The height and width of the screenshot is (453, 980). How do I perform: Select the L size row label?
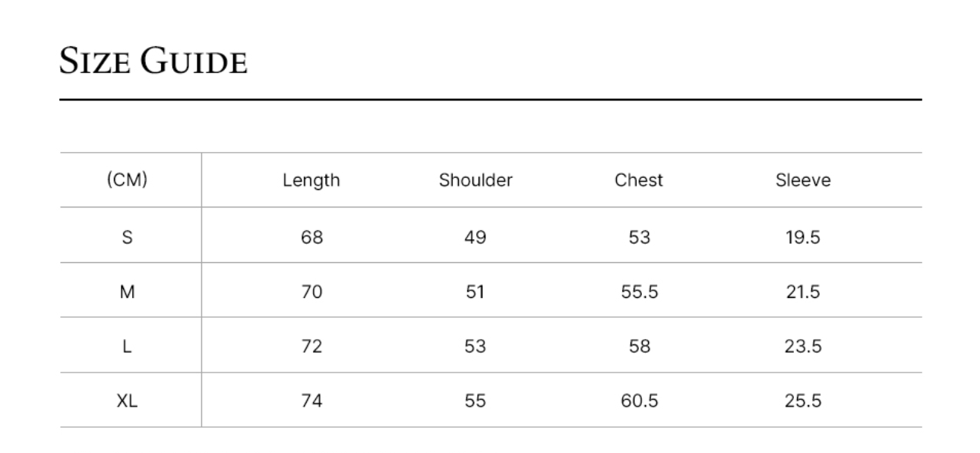pyautogui.click(x=127, y=347)
